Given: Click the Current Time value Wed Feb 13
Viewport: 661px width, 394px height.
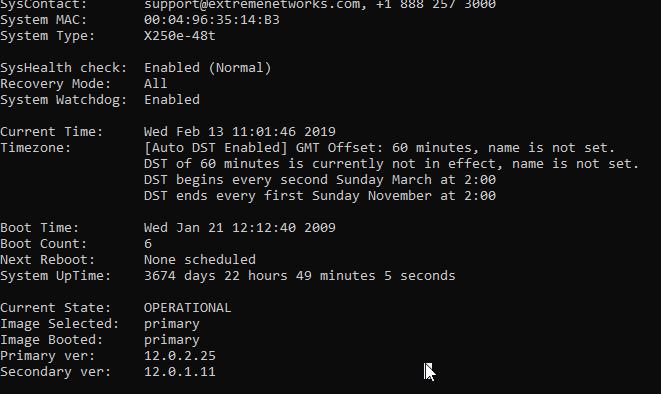Looking at the screenshot, I should (x=239, y=131).
